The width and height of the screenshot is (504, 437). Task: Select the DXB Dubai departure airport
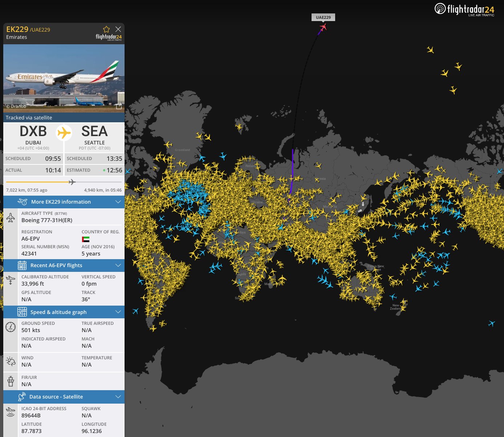[x=33, y=137]
